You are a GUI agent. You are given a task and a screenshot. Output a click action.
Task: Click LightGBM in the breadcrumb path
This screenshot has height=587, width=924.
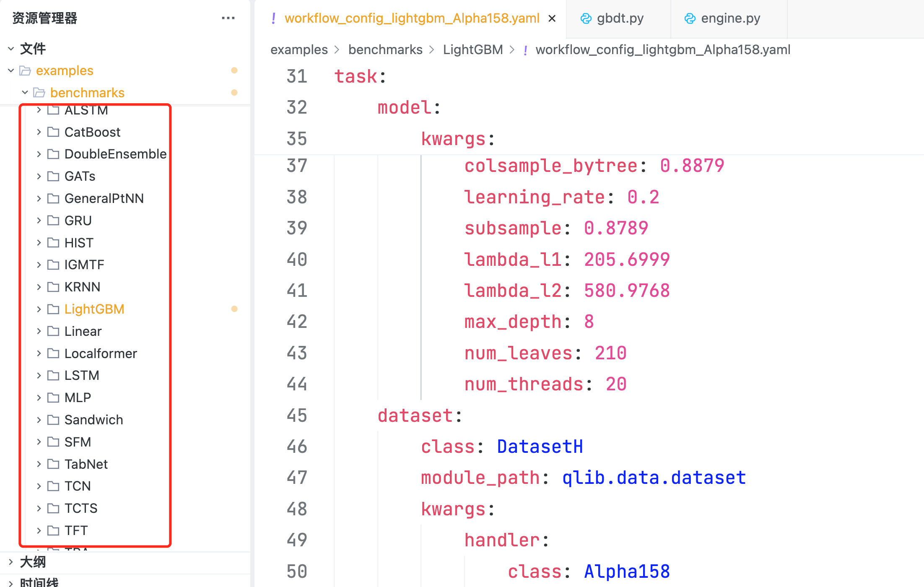pyautogui.click(x=472, y=50)
